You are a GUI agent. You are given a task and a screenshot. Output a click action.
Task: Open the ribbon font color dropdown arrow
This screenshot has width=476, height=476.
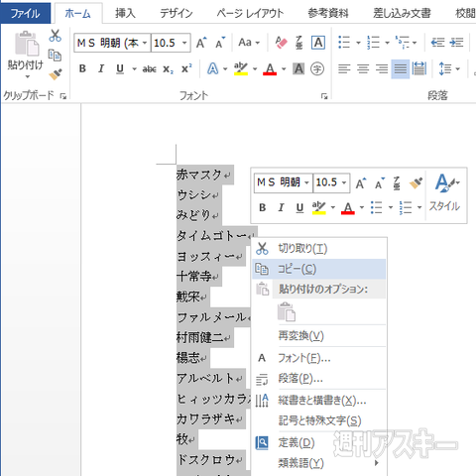click(284, 69)
